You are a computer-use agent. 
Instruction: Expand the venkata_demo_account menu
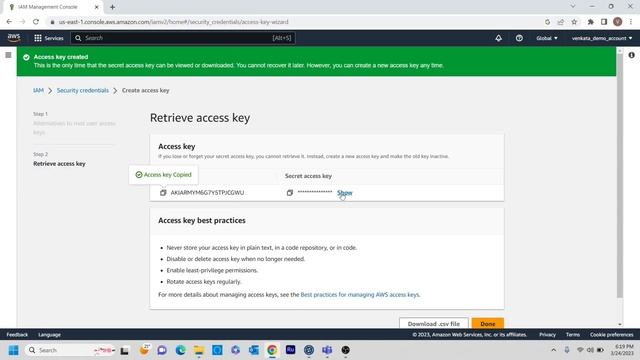click(602, 38)
